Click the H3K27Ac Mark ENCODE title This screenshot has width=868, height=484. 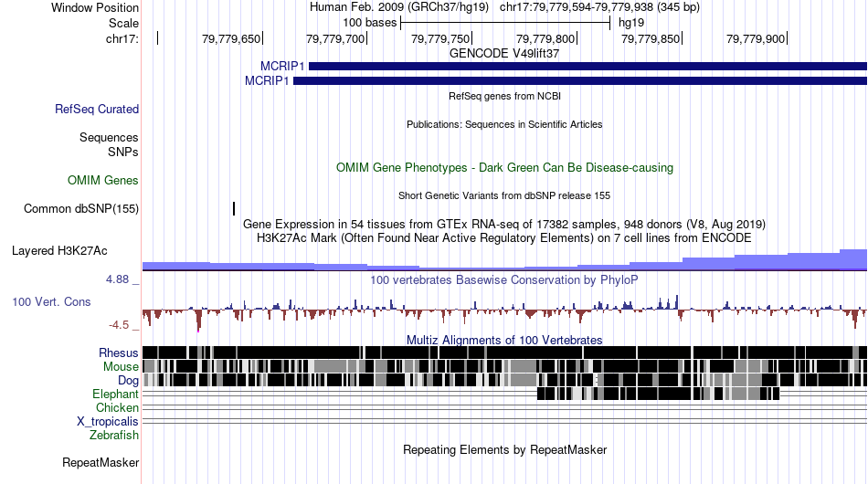point(503,237)
